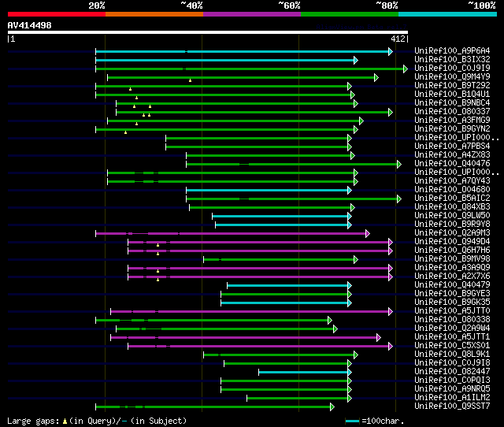The height and width of the screenshot is (427, 504).
Task: Click the arrowhead ending the Q9SST7 alignment
Action: 332,407
